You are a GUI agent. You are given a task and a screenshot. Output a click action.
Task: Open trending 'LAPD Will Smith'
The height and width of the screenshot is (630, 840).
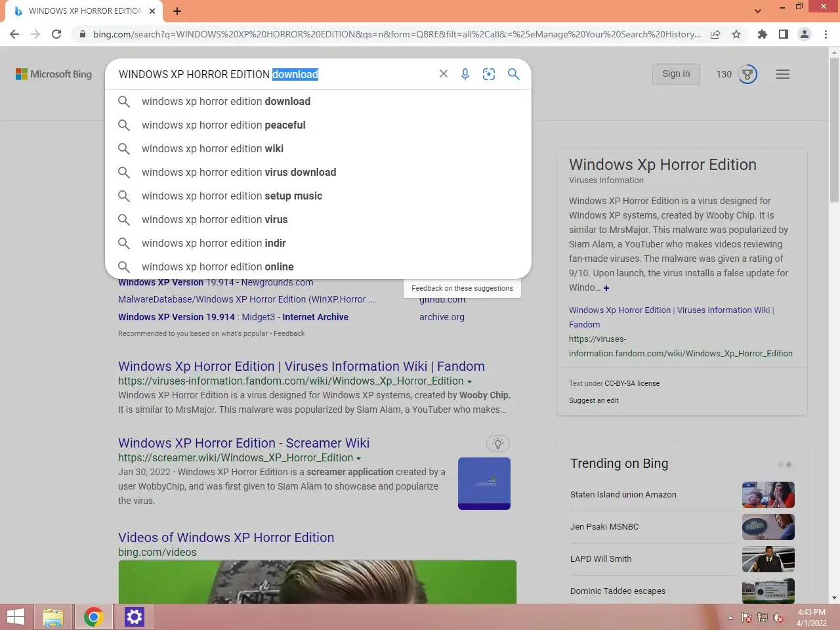click(600, 559)
